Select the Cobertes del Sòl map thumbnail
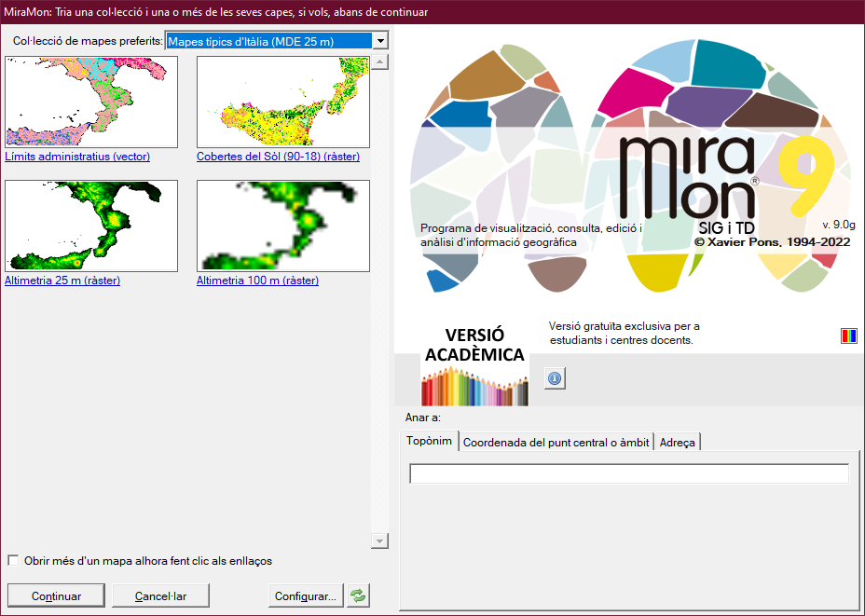The width and height of the screenshot is (865, 616). [x=283, y=102]
